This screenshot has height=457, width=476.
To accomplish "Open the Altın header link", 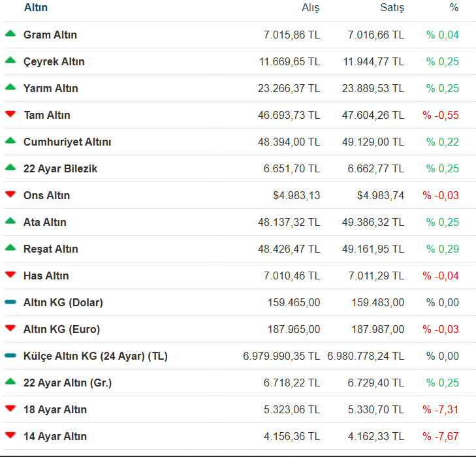I will 35,8.
